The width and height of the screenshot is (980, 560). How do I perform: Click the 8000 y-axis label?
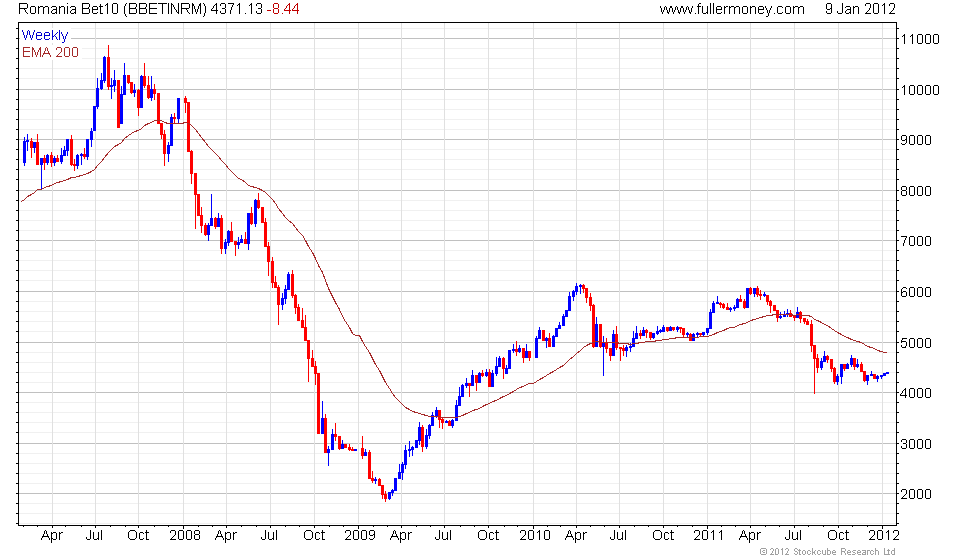click(x=916, y=191)
